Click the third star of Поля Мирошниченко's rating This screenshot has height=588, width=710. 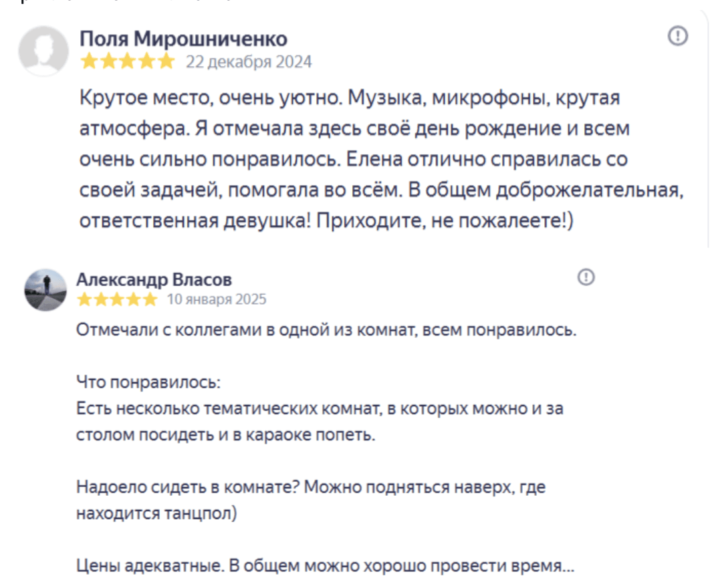pyautogui.click(x=127, y=62)
